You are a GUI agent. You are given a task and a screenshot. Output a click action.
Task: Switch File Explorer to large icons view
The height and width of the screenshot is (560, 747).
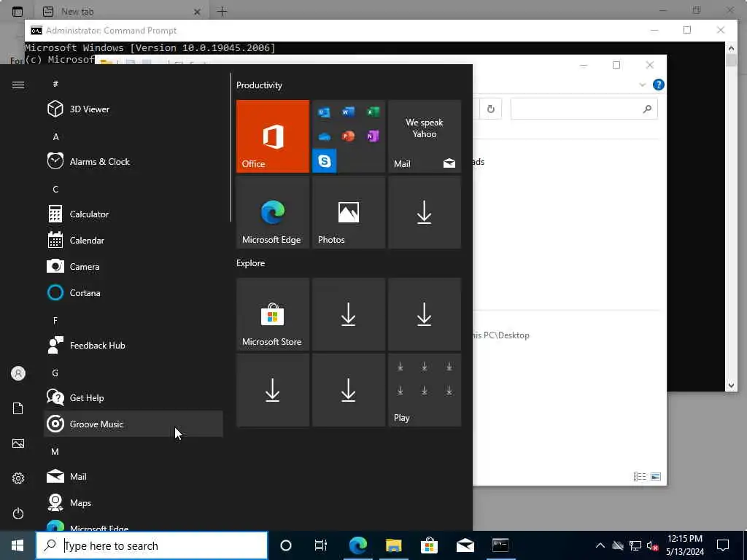656,476
